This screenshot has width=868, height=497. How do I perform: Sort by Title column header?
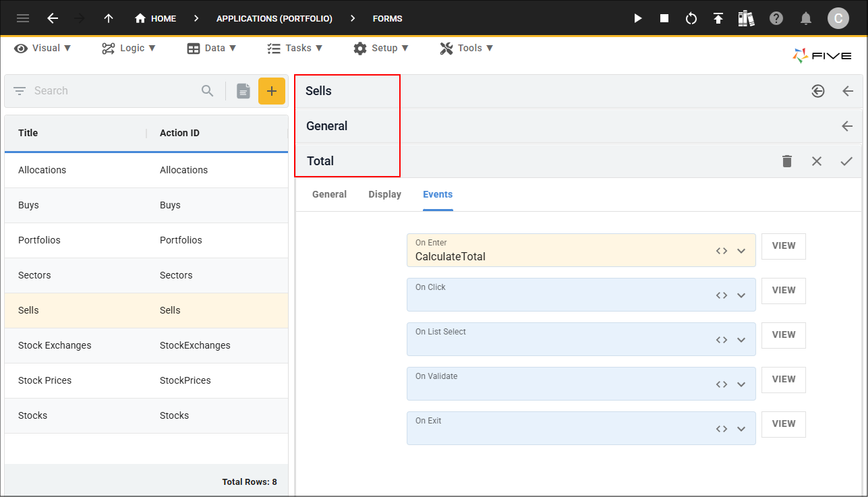tap(28, 133)
